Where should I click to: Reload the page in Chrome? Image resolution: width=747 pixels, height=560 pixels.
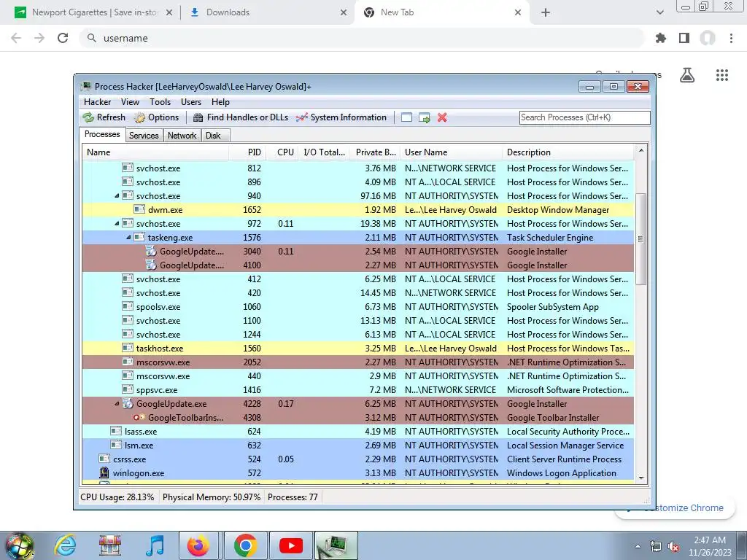coord(63,38)
